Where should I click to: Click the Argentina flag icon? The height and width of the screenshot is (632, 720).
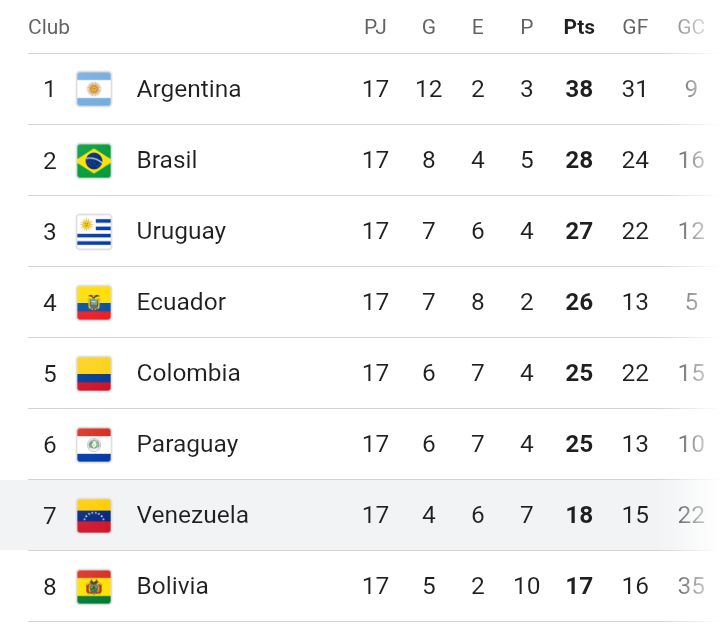tap(94, 89)
